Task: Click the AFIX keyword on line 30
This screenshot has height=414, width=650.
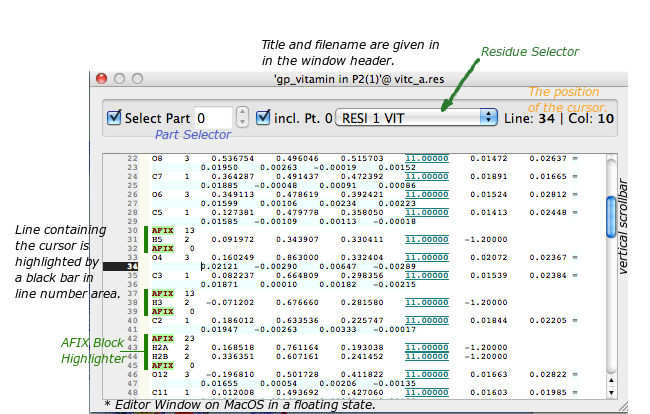Action: [162, 230]
